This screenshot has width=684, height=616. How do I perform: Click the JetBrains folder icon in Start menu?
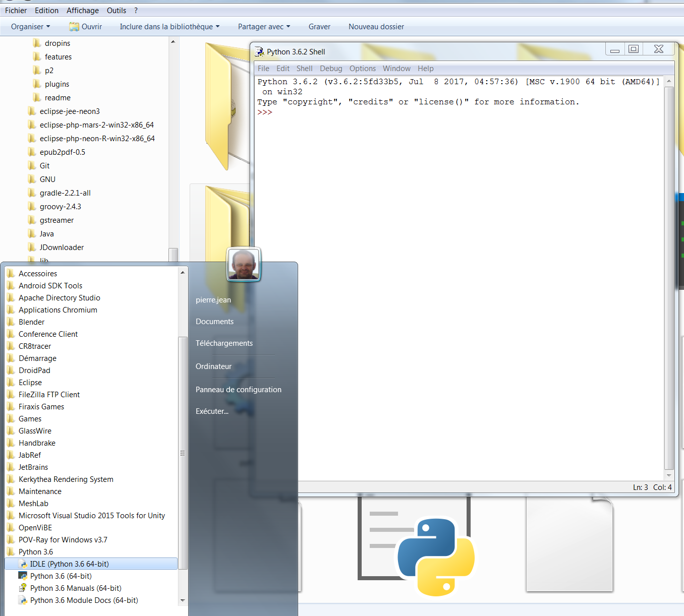(x=11, y=467)
